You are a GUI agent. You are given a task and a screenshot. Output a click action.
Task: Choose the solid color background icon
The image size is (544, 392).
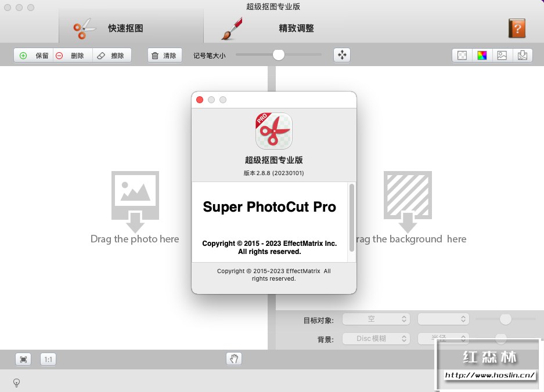click(482, 56)
